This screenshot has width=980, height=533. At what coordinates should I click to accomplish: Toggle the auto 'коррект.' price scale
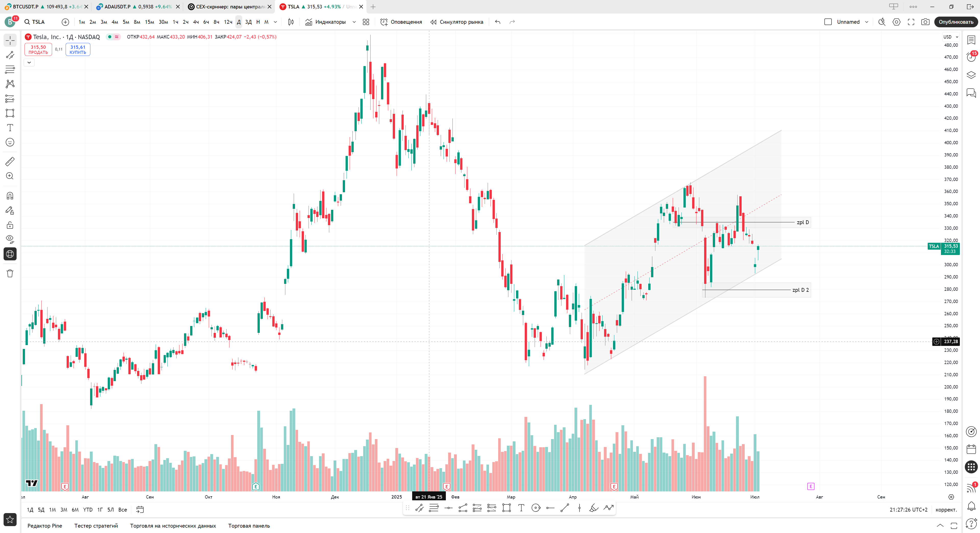click(946, 510)
